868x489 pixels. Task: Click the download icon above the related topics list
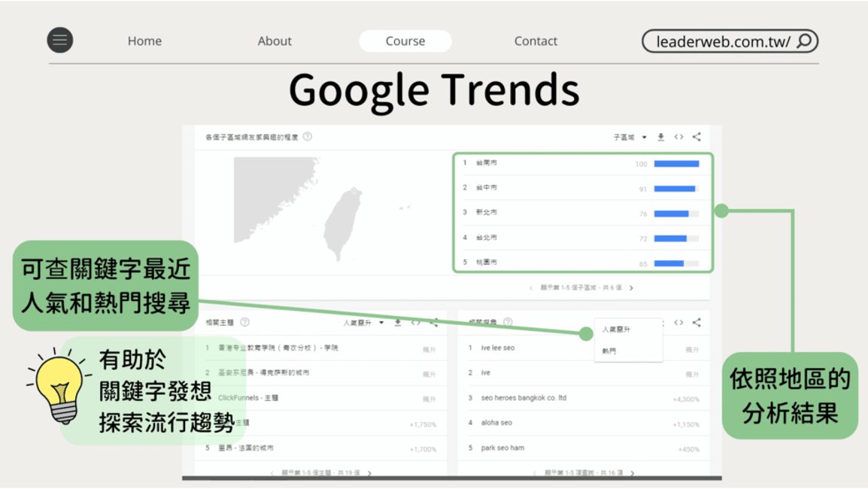(396, 323)
